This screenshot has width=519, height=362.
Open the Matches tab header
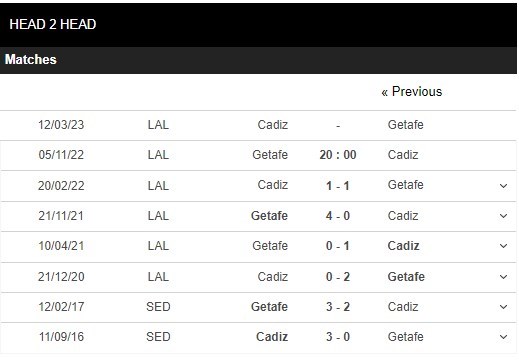31,60
